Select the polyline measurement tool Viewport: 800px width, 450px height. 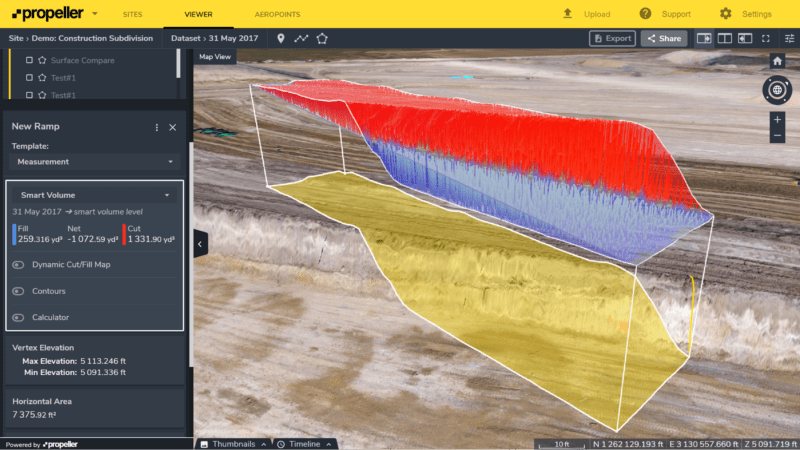tap(301, 38)
